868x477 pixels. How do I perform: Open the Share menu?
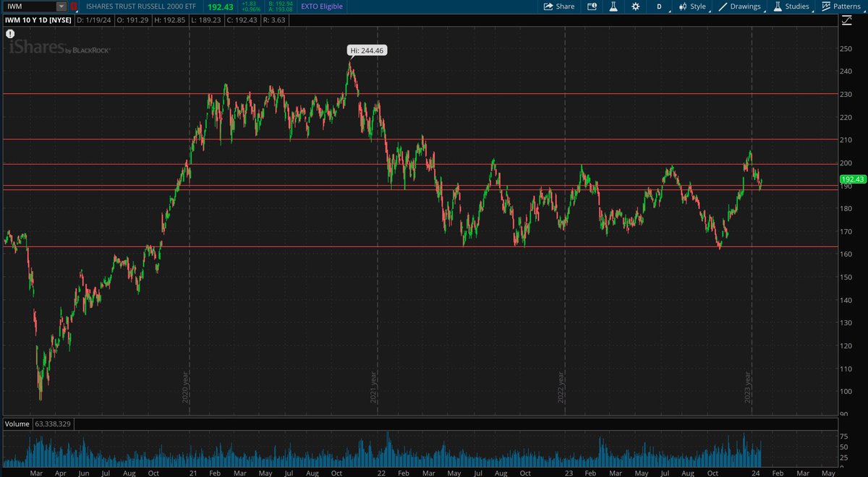coord(559,7)
